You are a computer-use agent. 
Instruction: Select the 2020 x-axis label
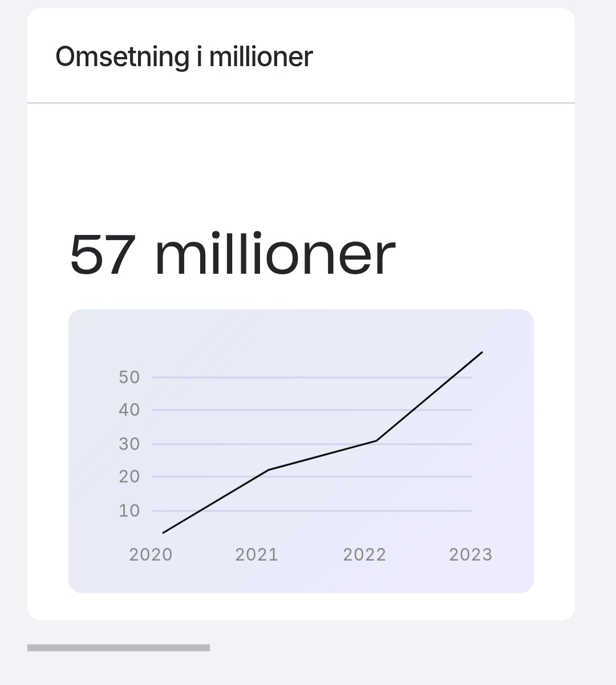click(x=151, y=554)
